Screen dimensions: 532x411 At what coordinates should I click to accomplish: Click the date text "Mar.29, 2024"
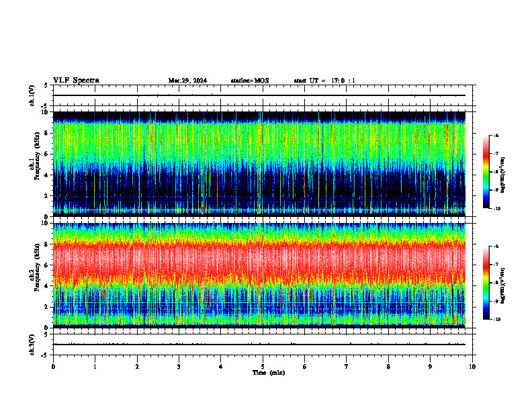click(187, 81)
